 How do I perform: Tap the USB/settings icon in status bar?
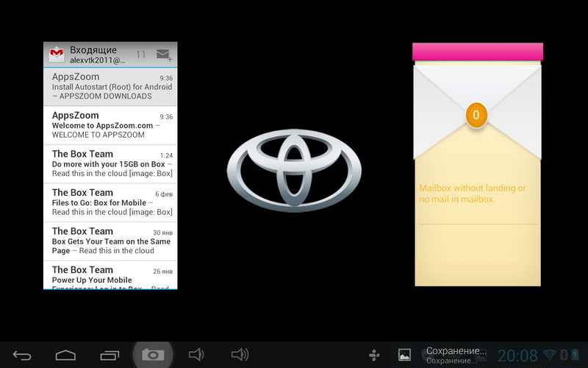coord(374,355)
